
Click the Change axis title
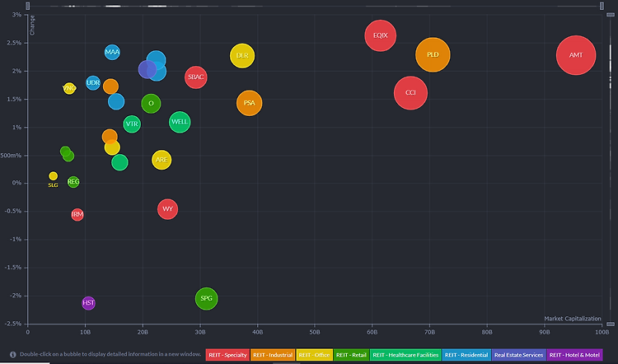pyautogui.click(x=32, y=26)
